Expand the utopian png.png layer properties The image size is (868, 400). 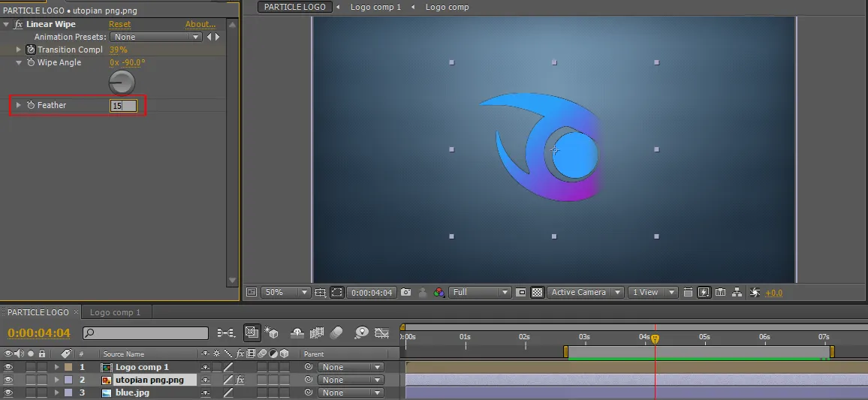click(56, 380)
